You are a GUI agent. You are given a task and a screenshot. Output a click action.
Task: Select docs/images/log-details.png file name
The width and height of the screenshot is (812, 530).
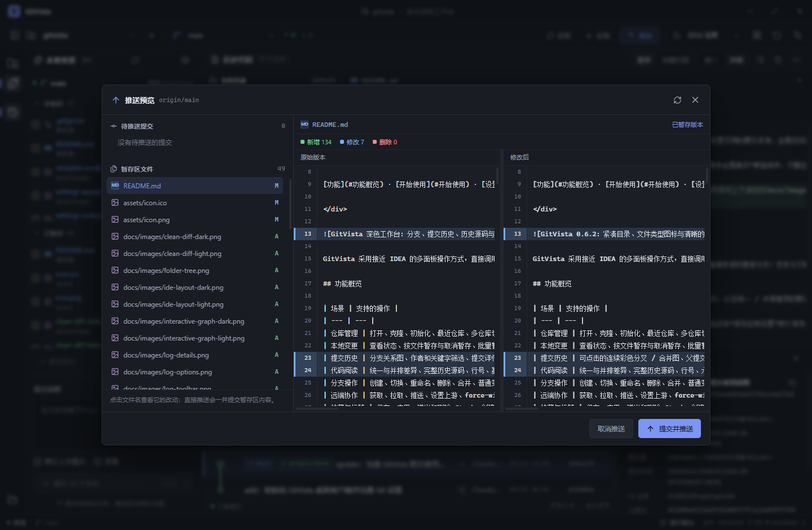166,355
